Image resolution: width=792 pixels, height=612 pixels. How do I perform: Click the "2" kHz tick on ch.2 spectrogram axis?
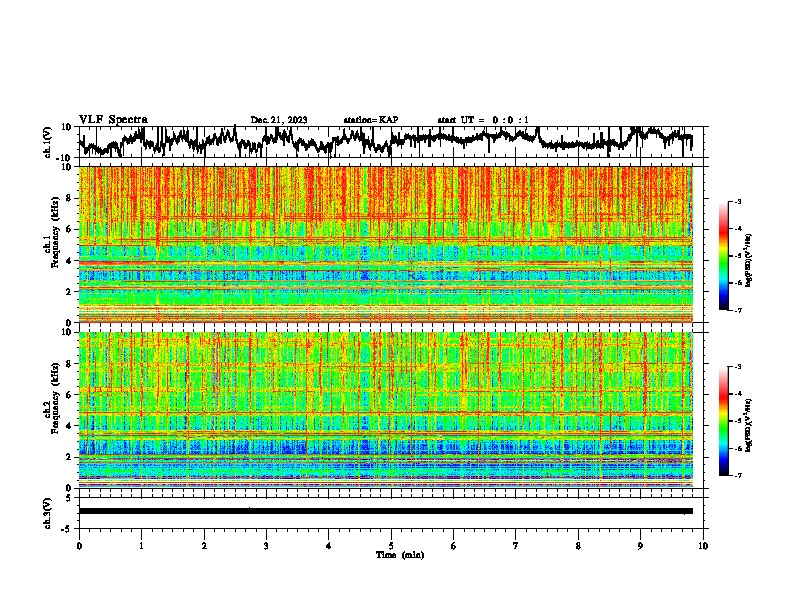pyautogui.click(x=69, y=457)
